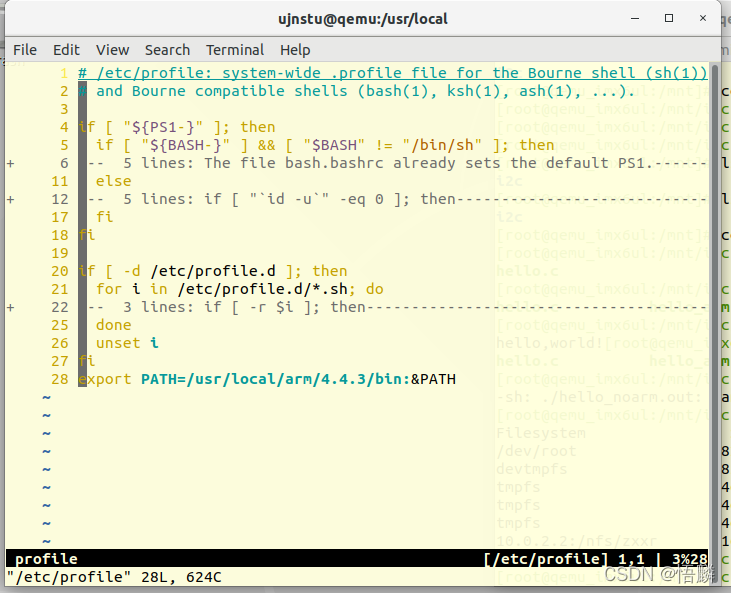Click the 'fi' on line 17
Image resolution: width=731 pixels, height=593 pixels.
pyautogui.click(x=104, y=217)
